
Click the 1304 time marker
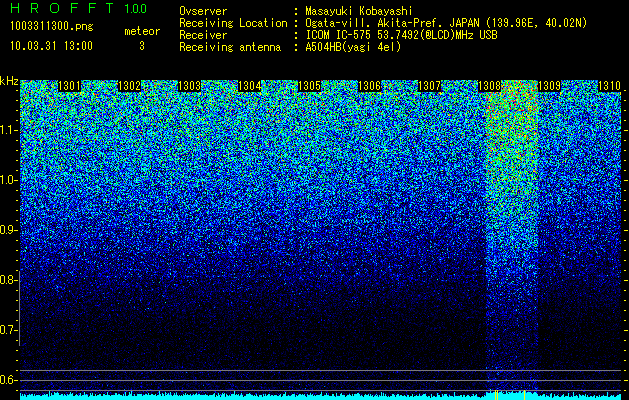coord(250,86)
